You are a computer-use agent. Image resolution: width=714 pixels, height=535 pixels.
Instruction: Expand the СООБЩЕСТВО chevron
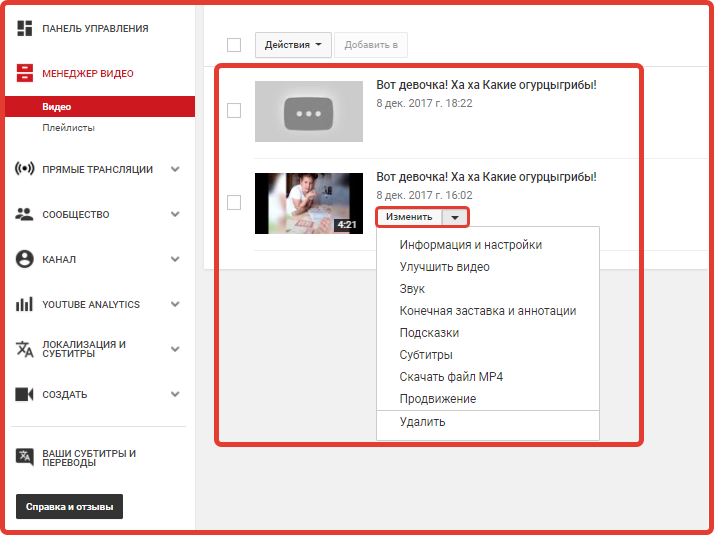[x=175, y=214]
